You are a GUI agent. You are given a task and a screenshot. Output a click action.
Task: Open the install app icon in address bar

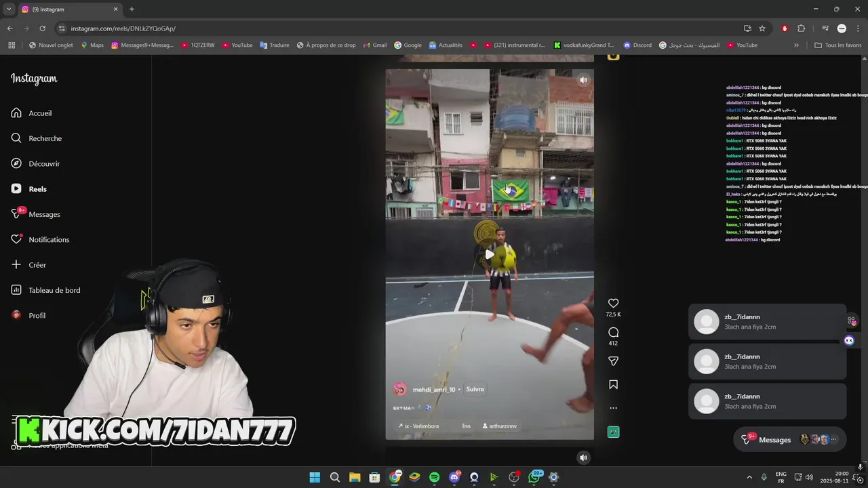(747, 28)
